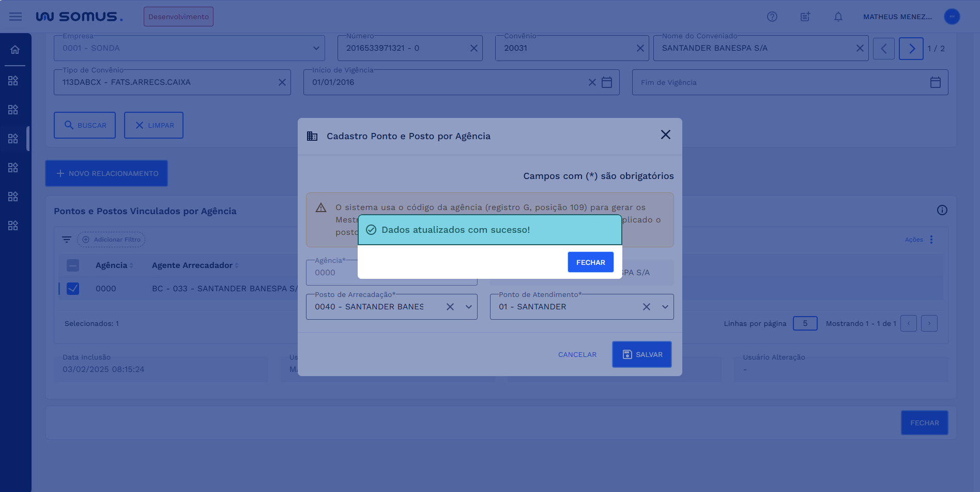Click the help question mark icon

pos(772,17)
